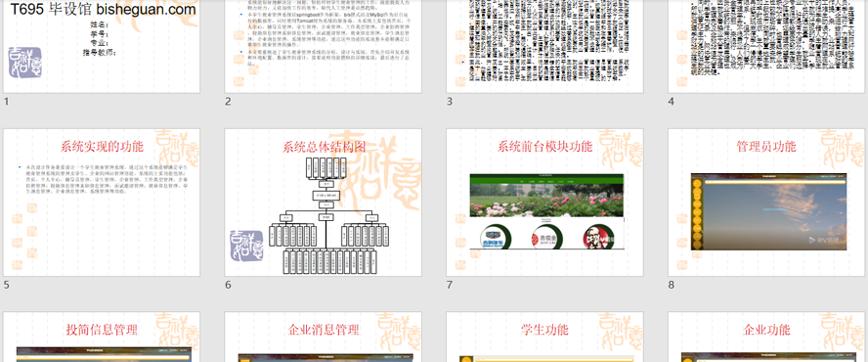
Task: Open the 系统实现的功能 slide thumbnail
Action: tap(102, 203)
